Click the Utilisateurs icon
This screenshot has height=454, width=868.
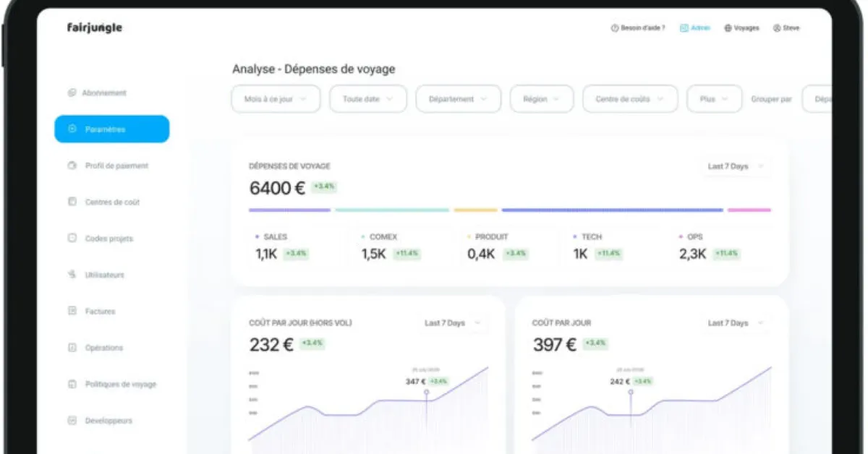[x=72, y=275]
